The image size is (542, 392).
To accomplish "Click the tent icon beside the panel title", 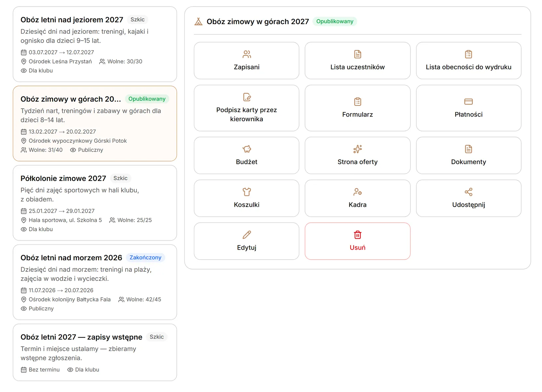I will click(198, 22).
